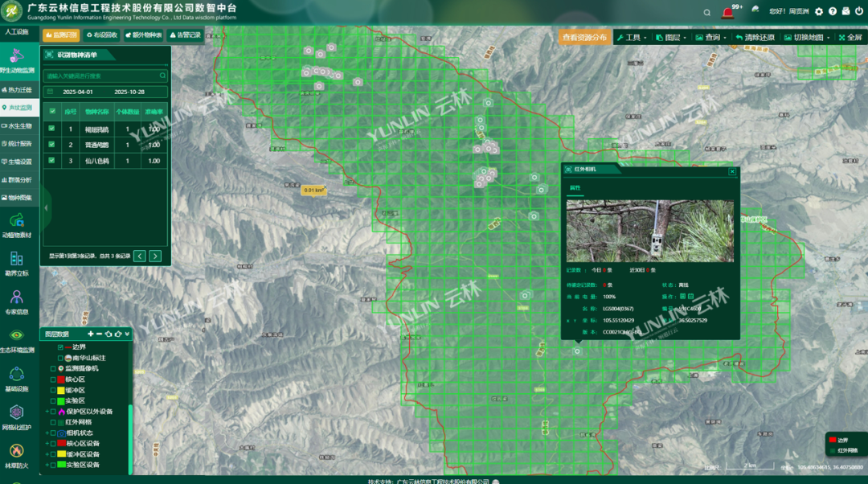Expand the 相机状态 tree node
This screenshot has width=868, height=484.
pos(48,433)
